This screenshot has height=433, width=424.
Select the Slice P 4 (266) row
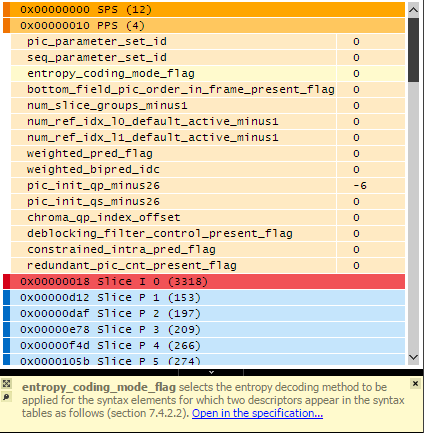[x=204, y=345]
